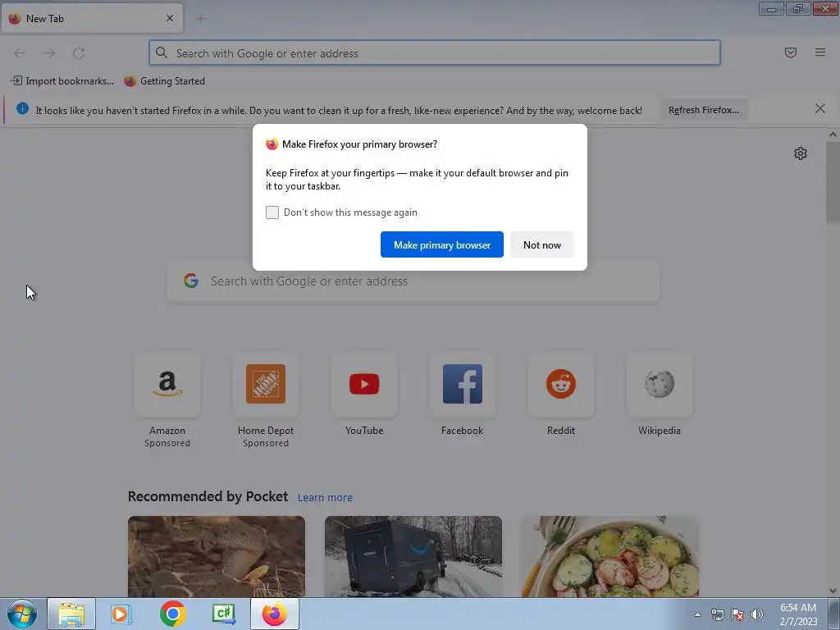Screen dimensions: 840x630
Task: Select the New Tab tab
Action: pos(92,19)
